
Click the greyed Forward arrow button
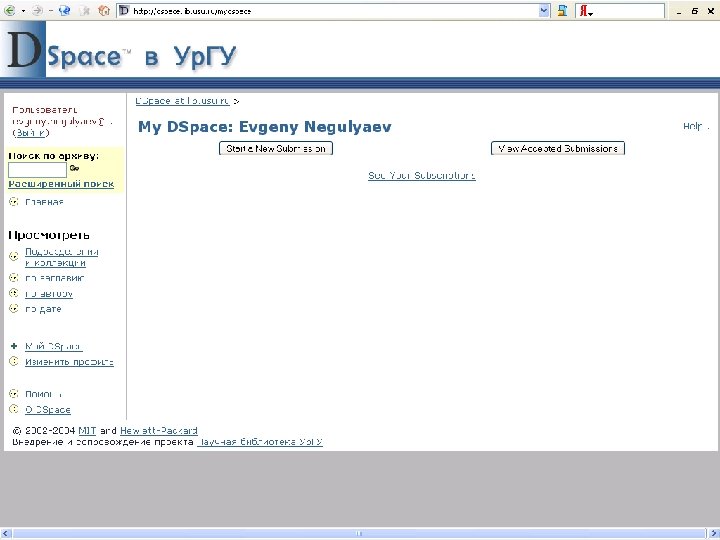38,11
